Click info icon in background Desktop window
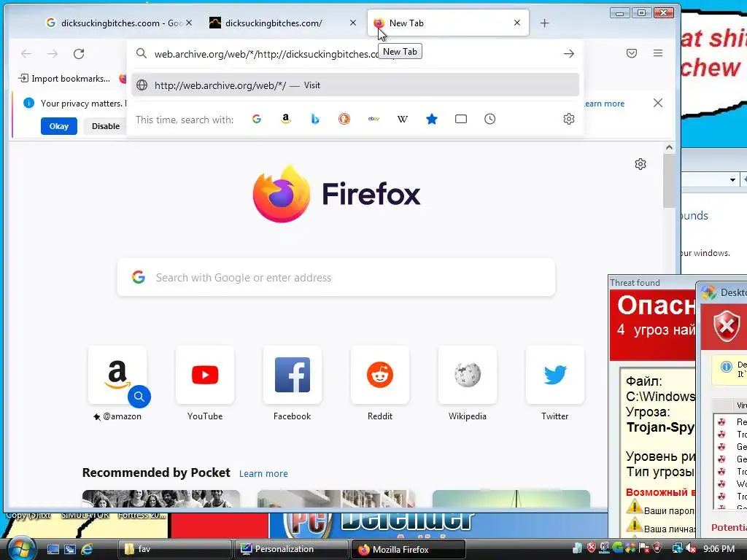This screenshot has height=560, width=747. click(x=726, y=367)
